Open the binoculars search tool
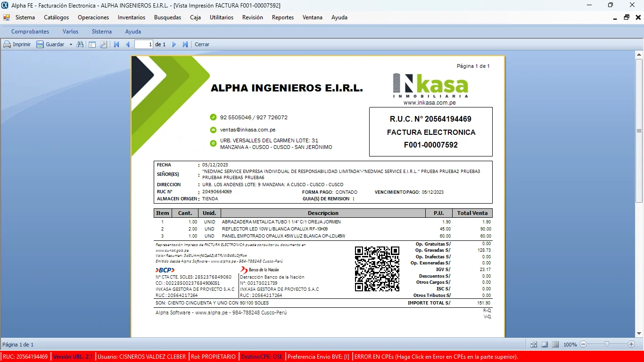Viewport: 644px width, 362px height. tap(80, 44)
